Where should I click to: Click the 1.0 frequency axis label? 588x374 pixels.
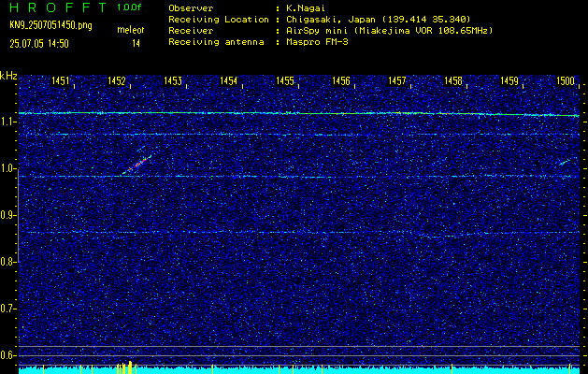(7, 169)
